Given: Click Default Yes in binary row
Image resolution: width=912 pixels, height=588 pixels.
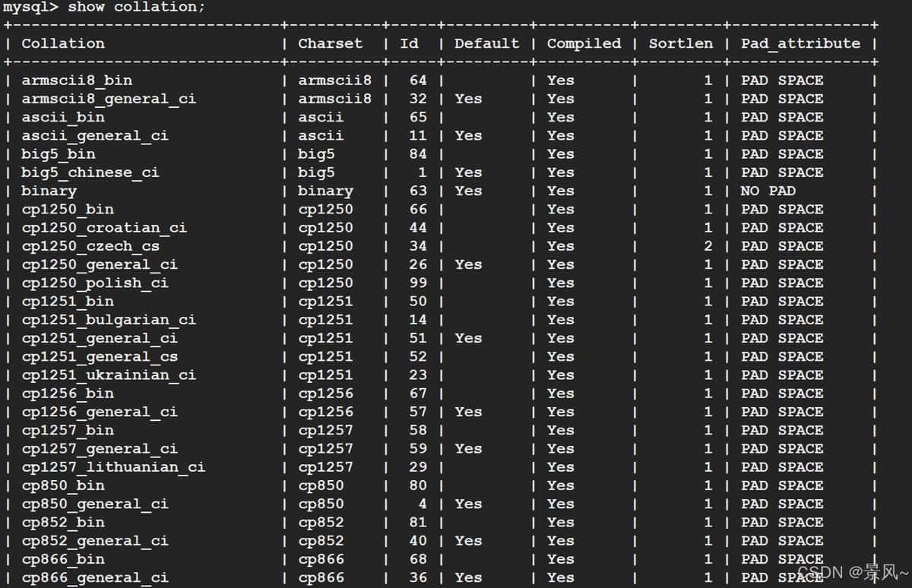Looking at the screenshot, I should 468,191.
